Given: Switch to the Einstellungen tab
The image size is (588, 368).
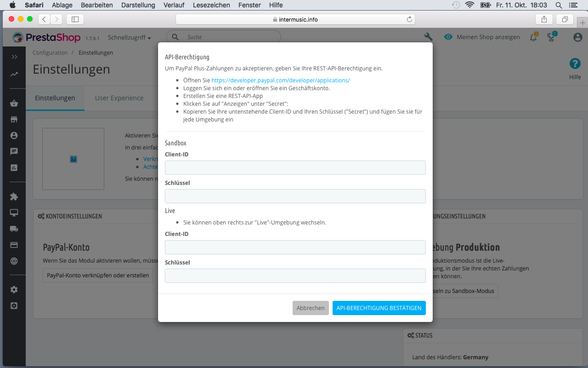Looking at the screenshot, I should click(x=55, y=98).
